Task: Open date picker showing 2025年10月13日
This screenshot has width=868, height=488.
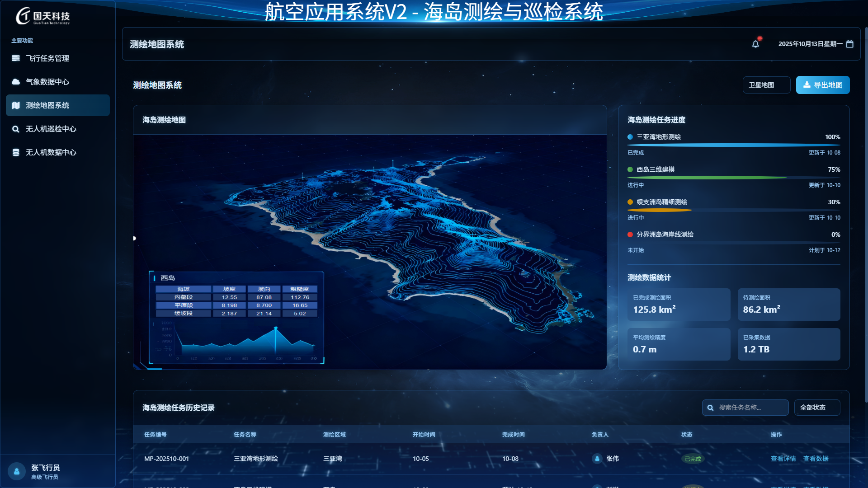Action: 810,44
